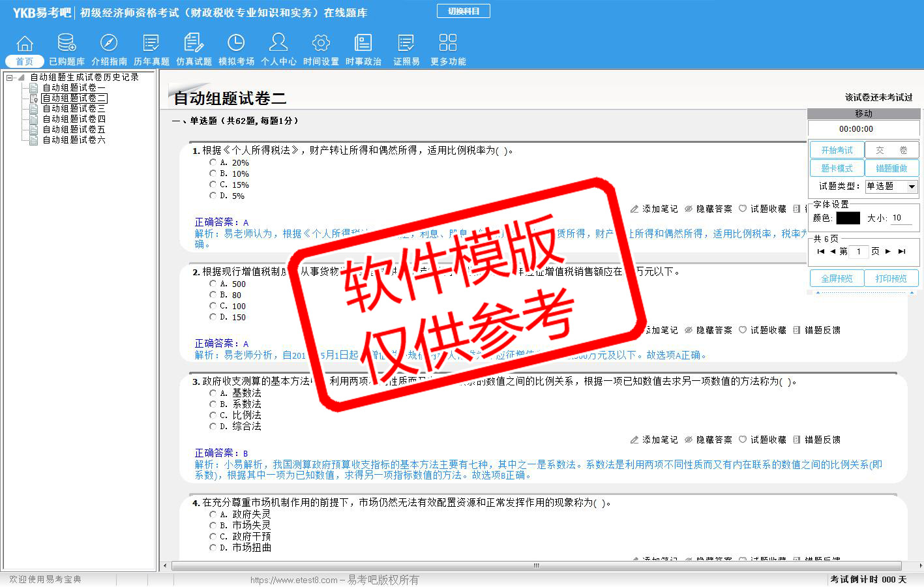Open 模拟考场 clock icon

pos(236,44)
